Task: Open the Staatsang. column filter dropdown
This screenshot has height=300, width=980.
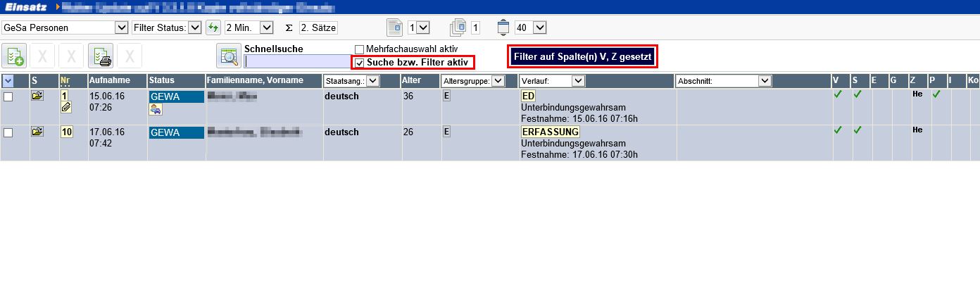Action: [351, 81]
